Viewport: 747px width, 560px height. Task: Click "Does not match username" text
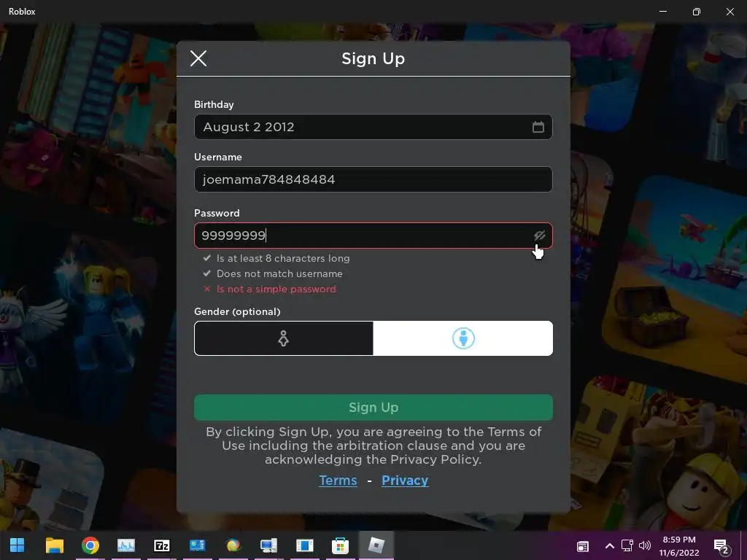click(279, 274)
